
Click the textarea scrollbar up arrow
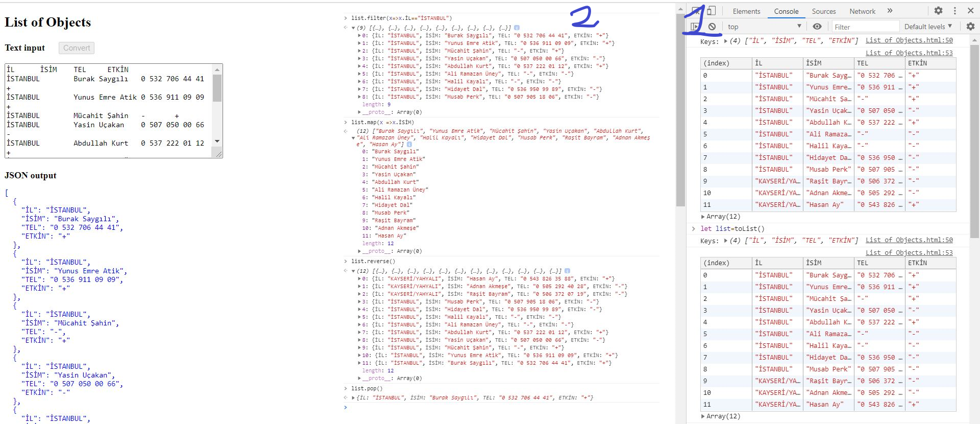(217, 69)
